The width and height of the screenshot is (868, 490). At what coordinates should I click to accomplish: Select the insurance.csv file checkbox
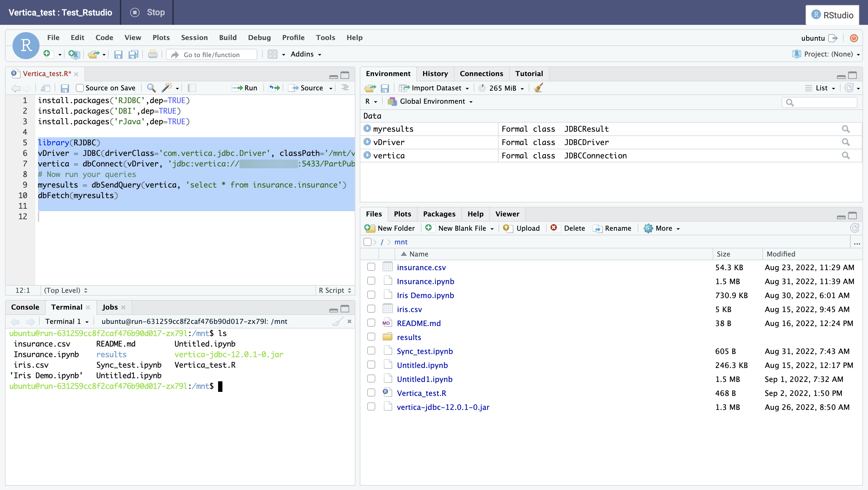click(x=371, y=267)
